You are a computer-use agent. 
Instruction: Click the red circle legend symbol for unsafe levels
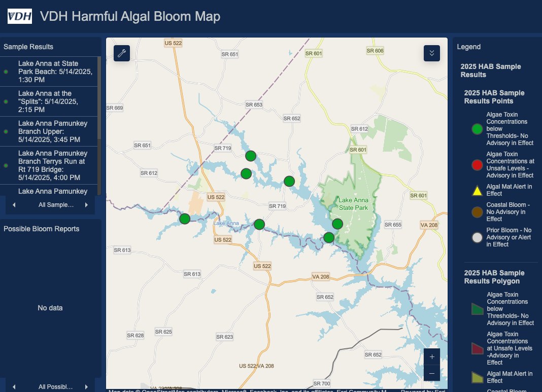(477, 165)
